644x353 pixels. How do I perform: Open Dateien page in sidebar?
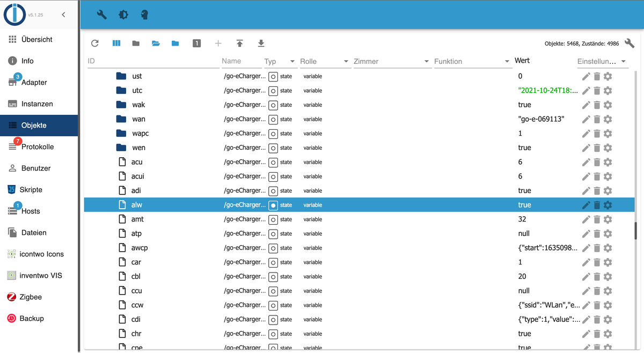[39, 232]
